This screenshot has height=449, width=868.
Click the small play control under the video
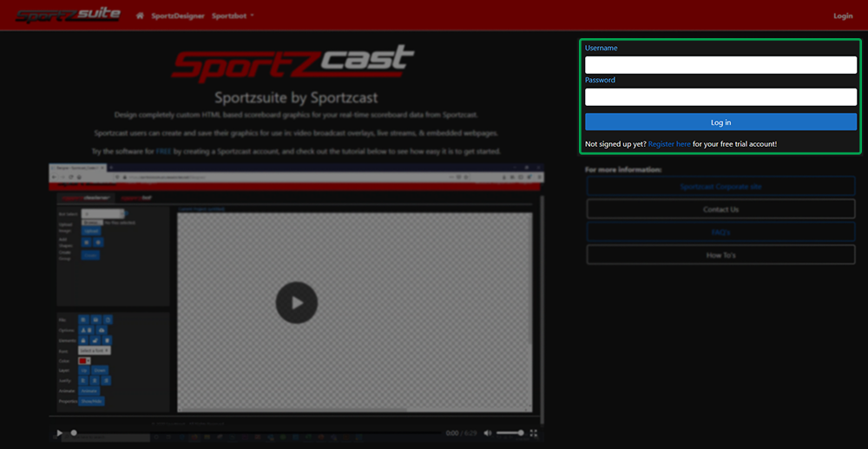point(60,433)
